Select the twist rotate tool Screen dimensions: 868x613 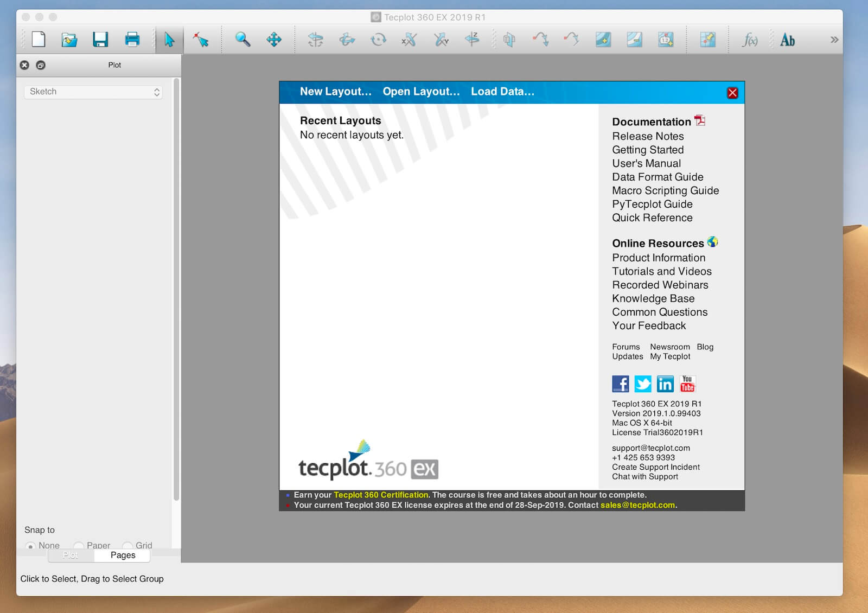click(x=378, y=40)
